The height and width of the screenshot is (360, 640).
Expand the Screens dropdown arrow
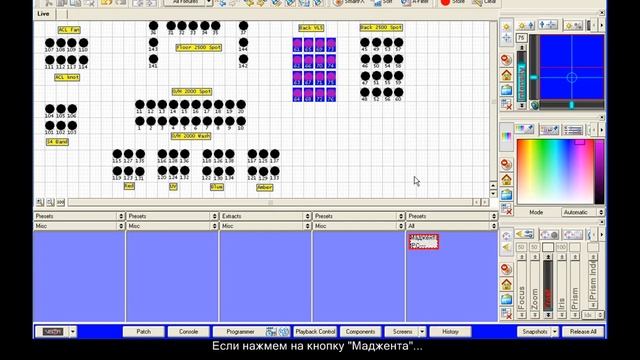point(422,332)
